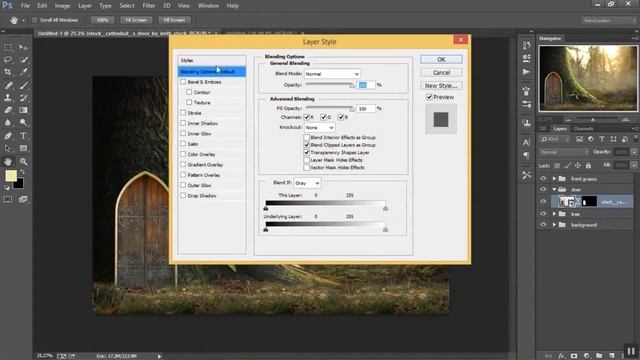This screenshot has height=360, width=640.
Task: Select the Clone Stamp tool
Action: 8,98
